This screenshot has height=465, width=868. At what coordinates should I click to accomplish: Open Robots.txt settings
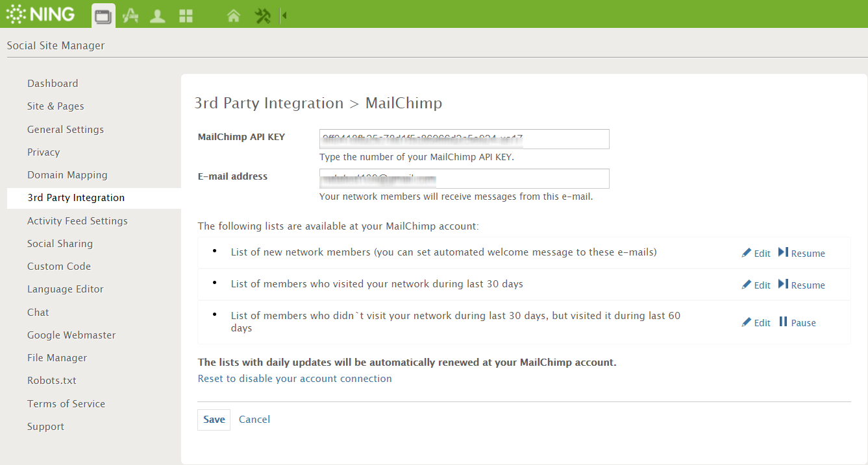[52, 380]
